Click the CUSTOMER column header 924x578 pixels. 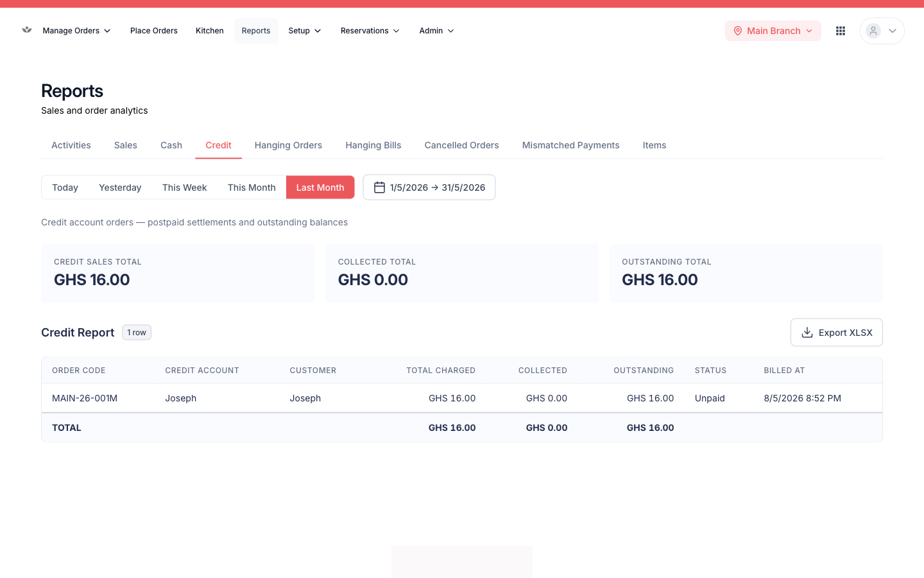pos(313,371)
